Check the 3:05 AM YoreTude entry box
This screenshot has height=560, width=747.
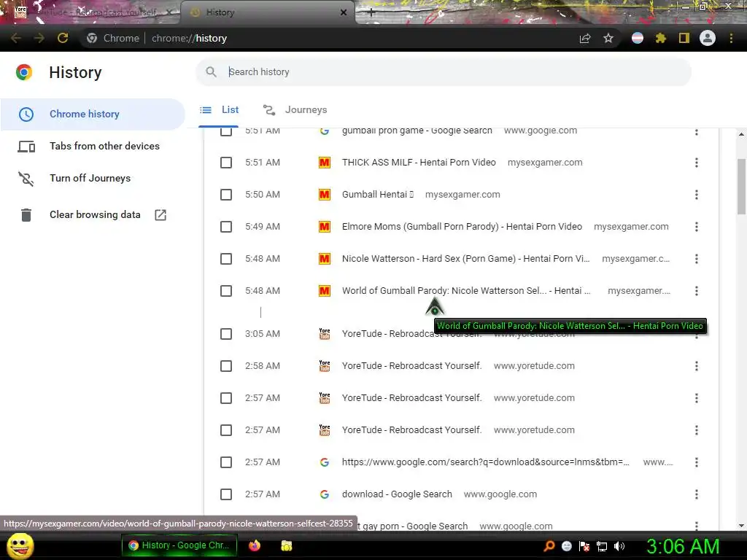pos(226,334)
